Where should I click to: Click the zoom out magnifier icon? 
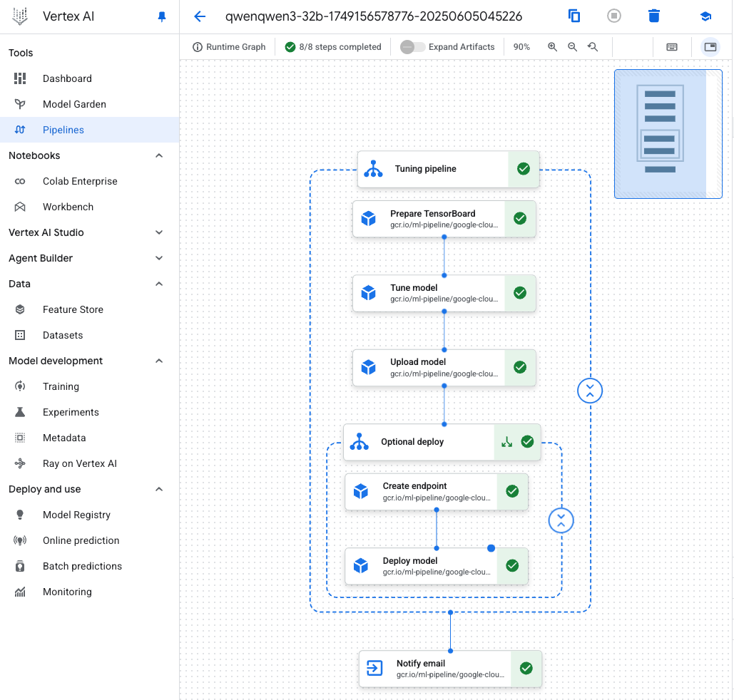[x=572, y=47]
